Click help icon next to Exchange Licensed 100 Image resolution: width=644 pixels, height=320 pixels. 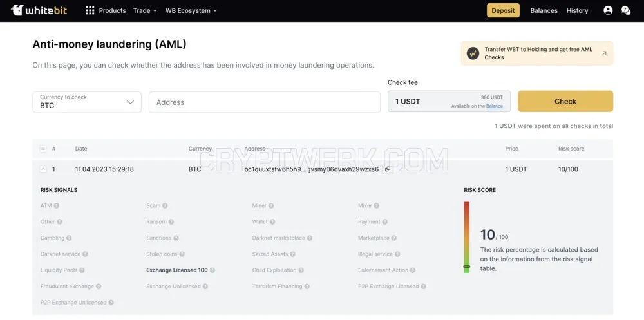213,270
